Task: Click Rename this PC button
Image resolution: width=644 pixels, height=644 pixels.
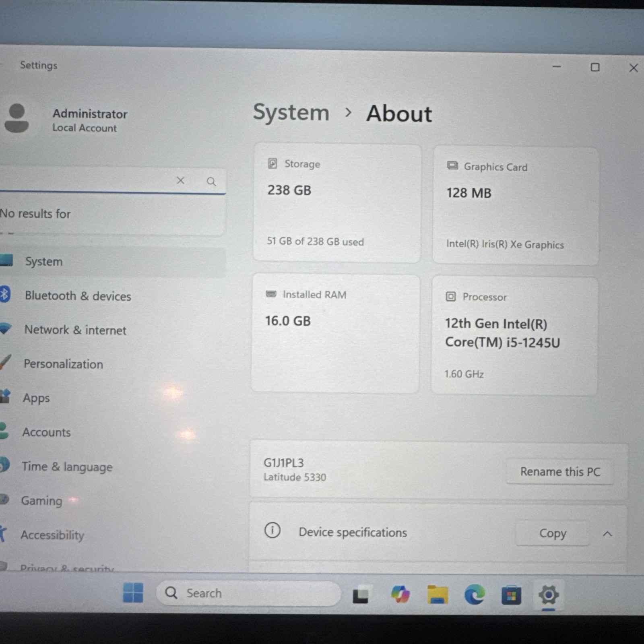Action: point(560,471)
